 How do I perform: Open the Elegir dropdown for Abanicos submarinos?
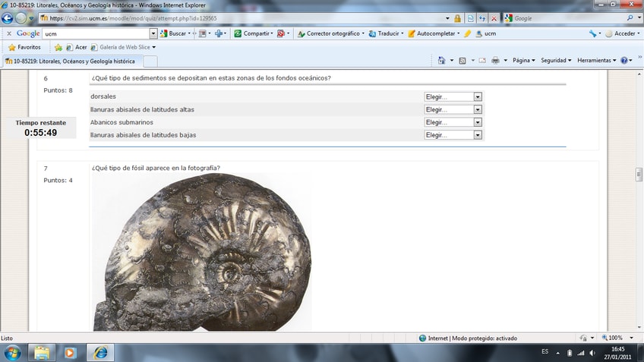coord(453,122)
